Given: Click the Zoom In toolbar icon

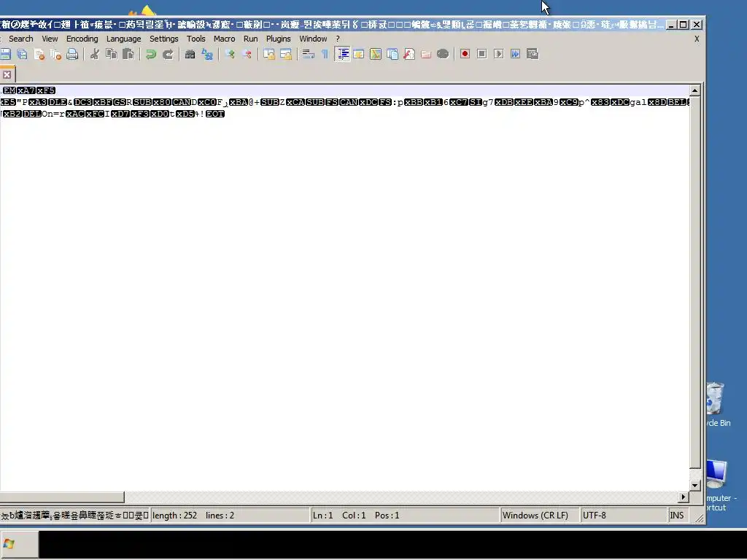Looking at the screenshot, I should (x=230, y=54).
